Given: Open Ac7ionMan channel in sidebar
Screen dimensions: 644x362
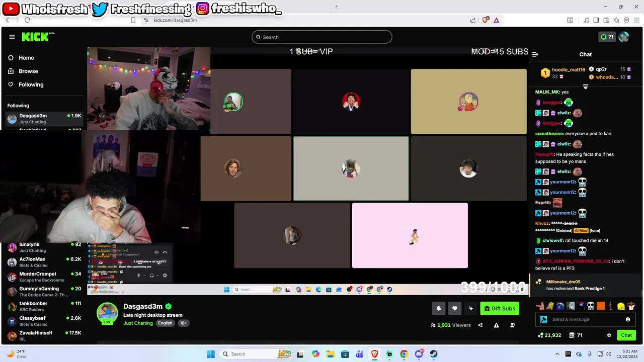Looking at the screenshot, I should tap(44, 262).
